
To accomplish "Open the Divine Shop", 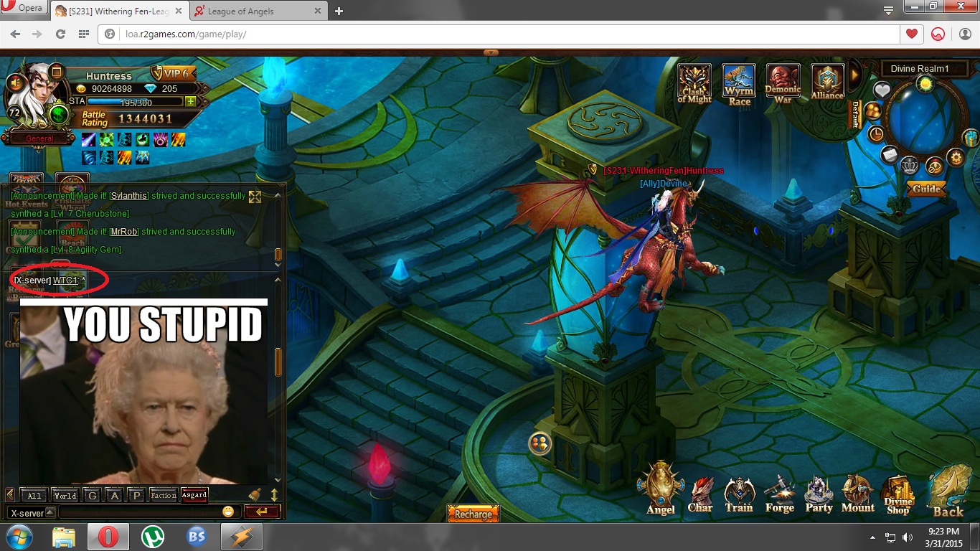I will tap(897, 496).
